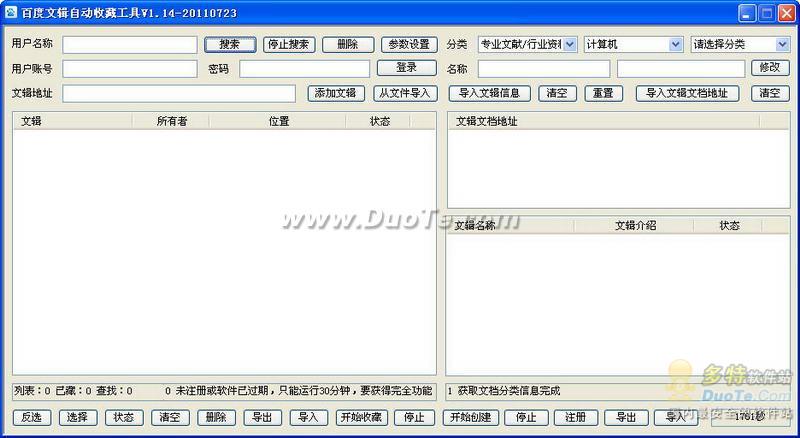This screenshot has width=800, height=438.
Task: Open the 计算机 subcategory dropdown
Action: (633, 44)
